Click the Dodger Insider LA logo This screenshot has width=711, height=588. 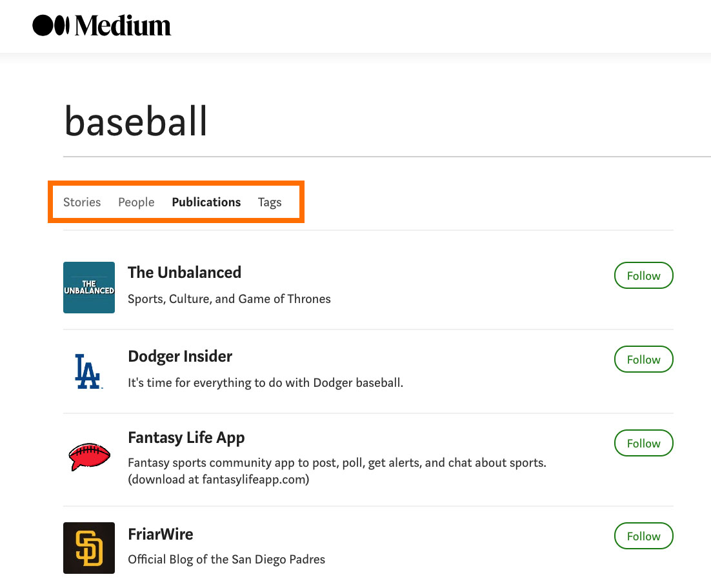click(89, 371)
